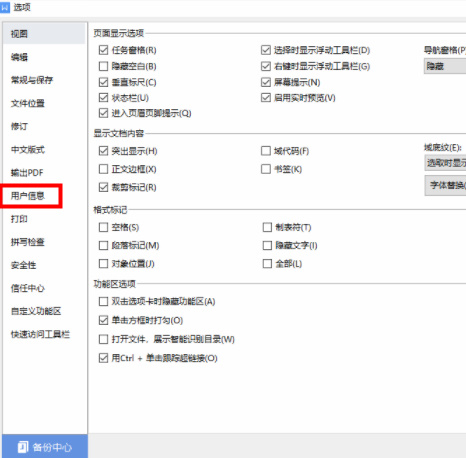Viewport: 466px width, 458px height.
Task: Toggle the 裁剪标记(R) checkbox
Action: pyautogui.click(x=103, y=187)
